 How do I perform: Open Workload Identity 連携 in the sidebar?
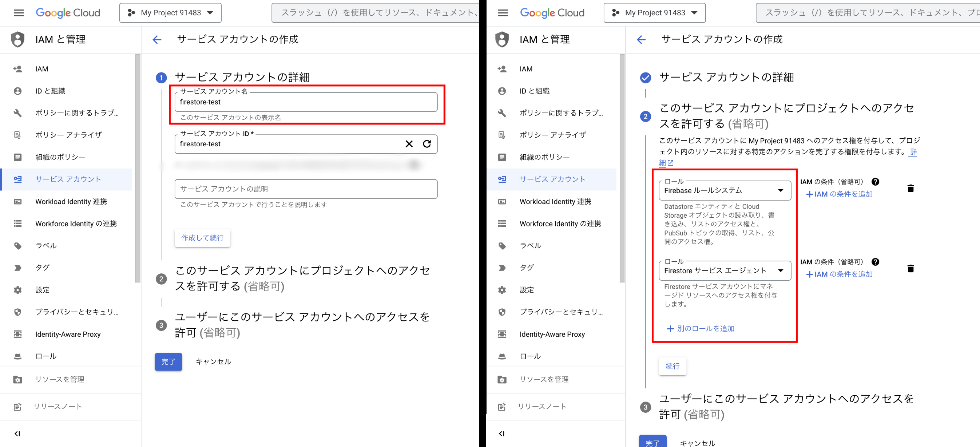click(x=70, y=201)
